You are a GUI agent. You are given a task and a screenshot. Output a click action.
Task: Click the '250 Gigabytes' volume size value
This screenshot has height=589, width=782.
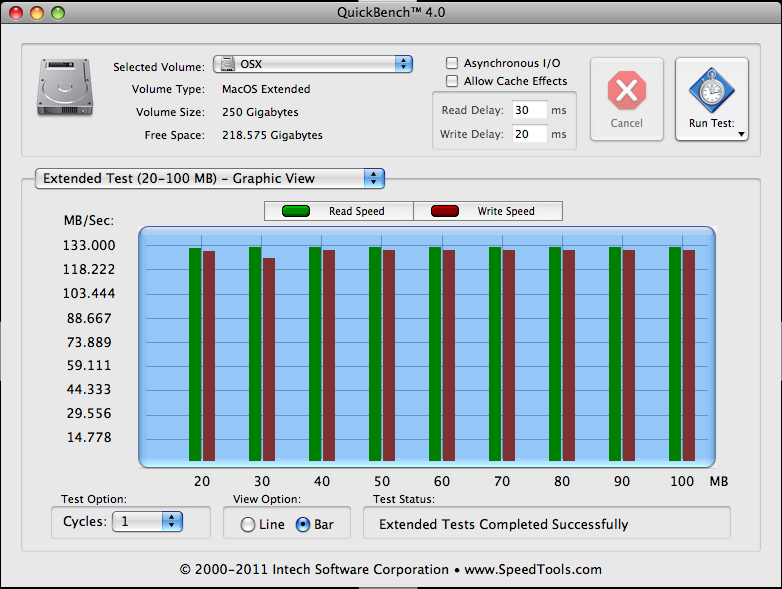coord(260,112)
